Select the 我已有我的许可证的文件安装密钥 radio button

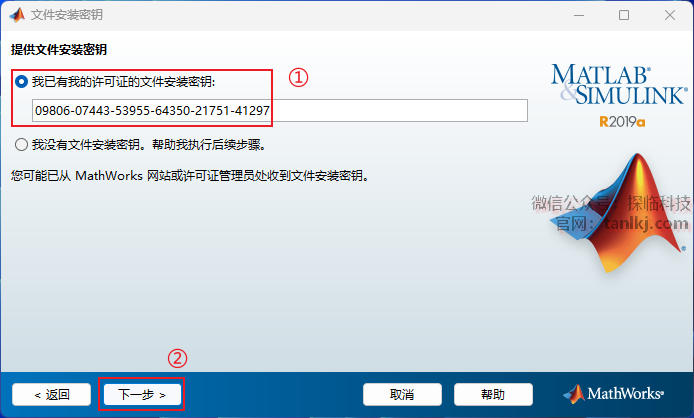(21, 81)
